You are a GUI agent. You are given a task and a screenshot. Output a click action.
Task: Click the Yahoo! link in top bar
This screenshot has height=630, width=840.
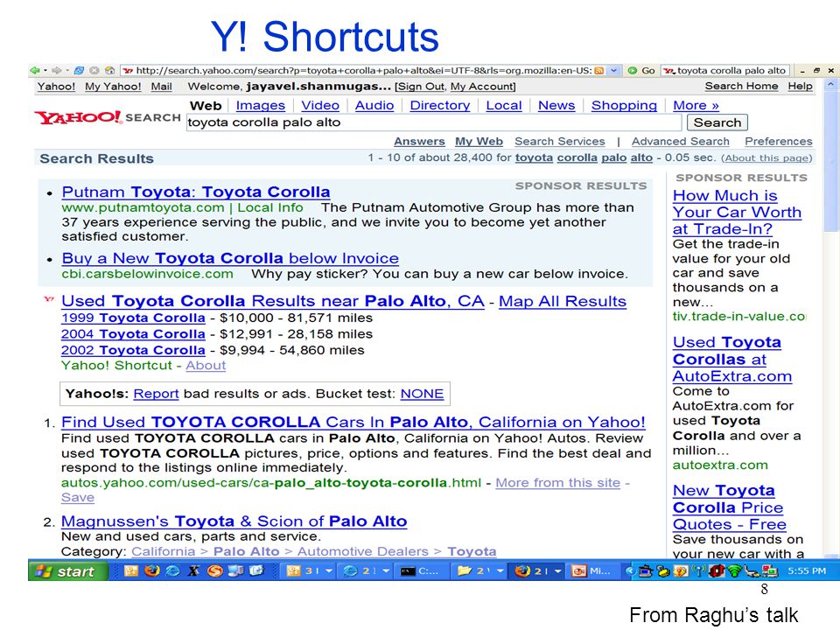[56, 87]
